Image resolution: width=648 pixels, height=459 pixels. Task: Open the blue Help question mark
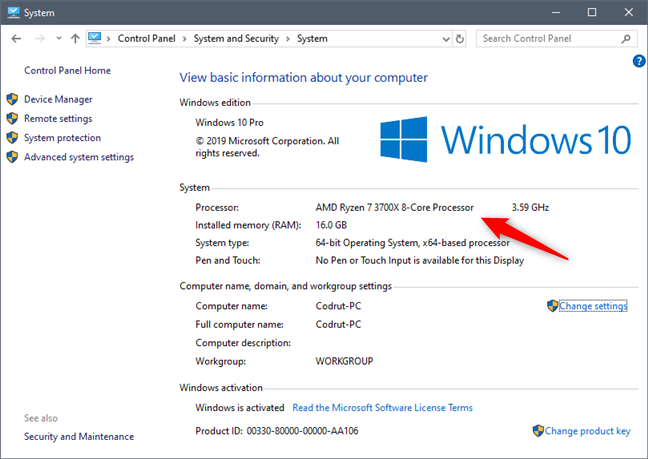(x=639, y=61)
